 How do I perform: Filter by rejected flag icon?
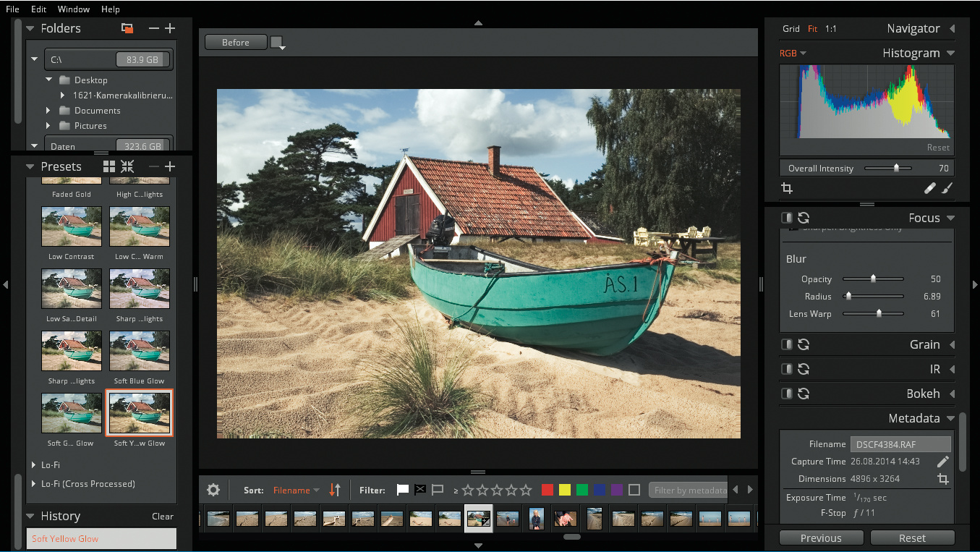[420, 490]
